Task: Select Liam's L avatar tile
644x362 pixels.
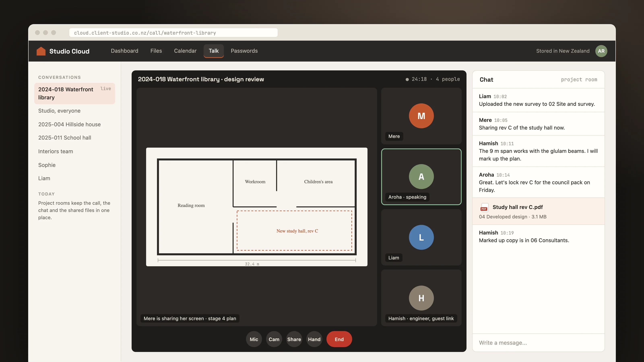Action: 421,237
